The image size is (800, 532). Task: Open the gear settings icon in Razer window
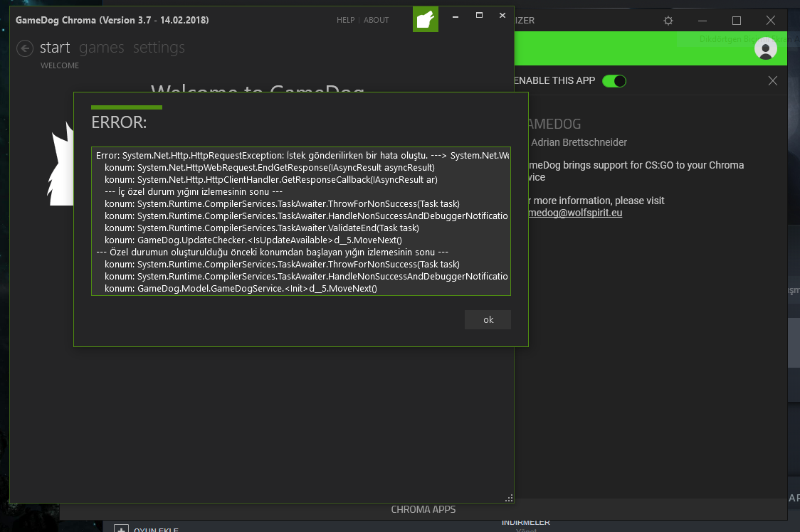click(x=668, y=21)
